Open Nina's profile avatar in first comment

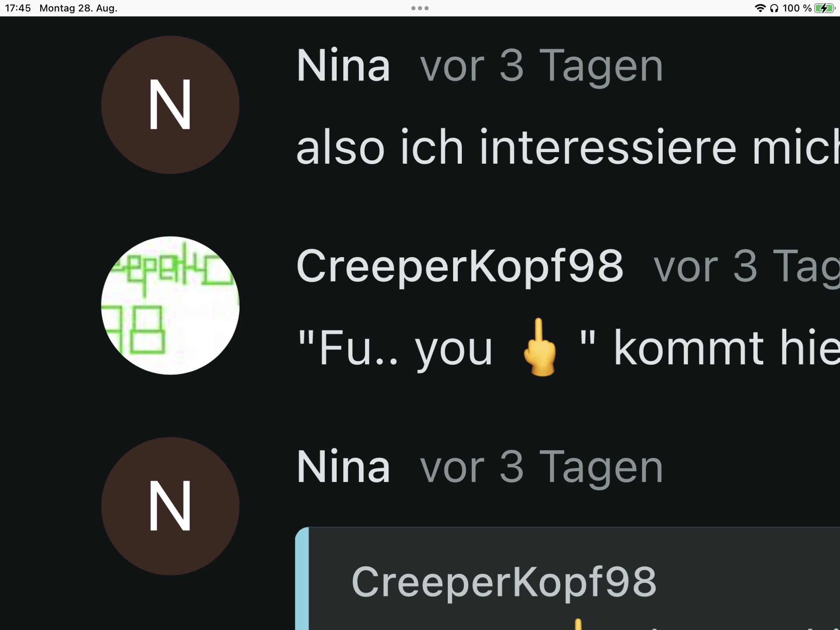(170, 105)
